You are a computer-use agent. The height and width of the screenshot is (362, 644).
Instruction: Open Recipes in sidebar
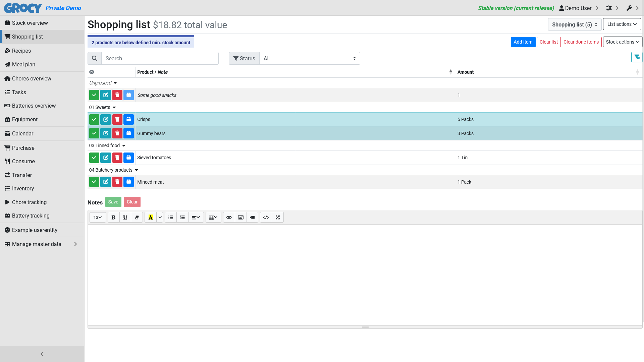[42, 51]
